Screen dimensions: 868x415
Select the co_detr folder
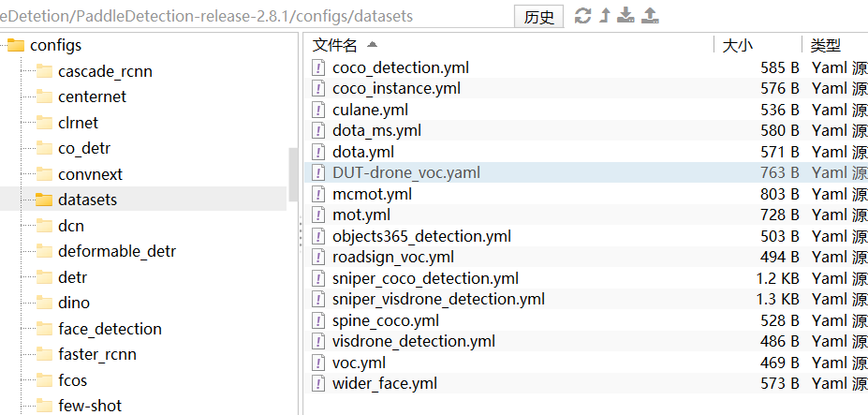point(84,149)
